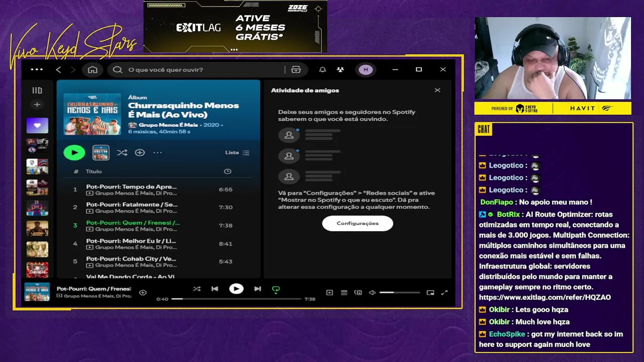Click the album title Churrasquinho Menos É Mais

tap(184, 110)
